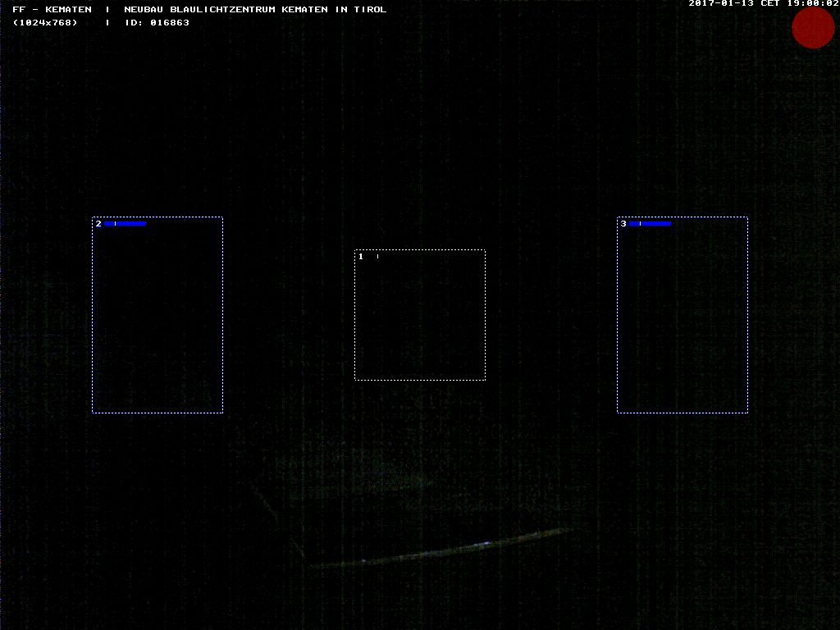Select motion detection region 2 box

click(x=157, y=315)
